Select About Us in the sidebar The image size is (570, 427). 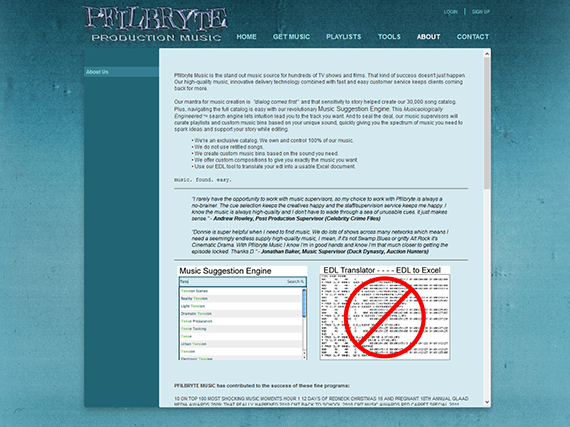click(x=121, y=72)
